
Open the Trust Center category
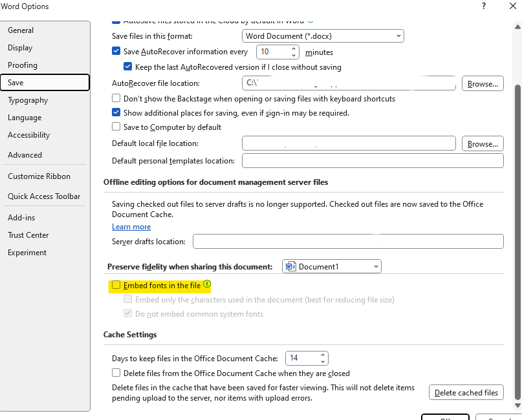click(45, 235)
